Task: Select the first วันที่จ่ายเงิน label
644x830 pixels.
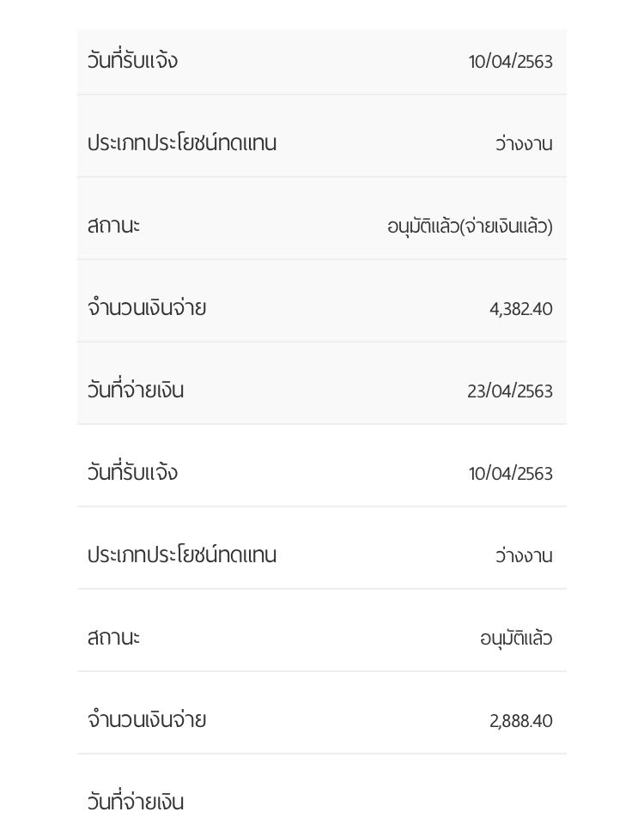Action: tap(136, 391)
